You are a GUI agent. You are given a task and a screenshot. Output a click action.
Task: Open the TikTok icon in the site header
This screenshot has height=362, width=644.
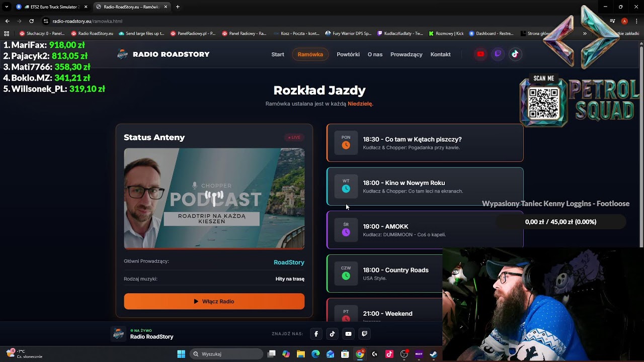(x=515, y=54)
